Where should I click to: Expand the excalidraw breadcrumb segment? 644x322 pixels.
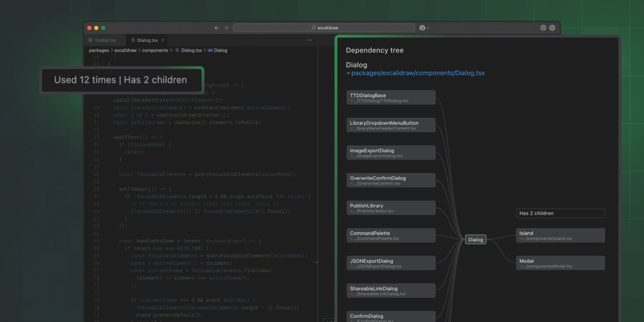coord(125,50)
